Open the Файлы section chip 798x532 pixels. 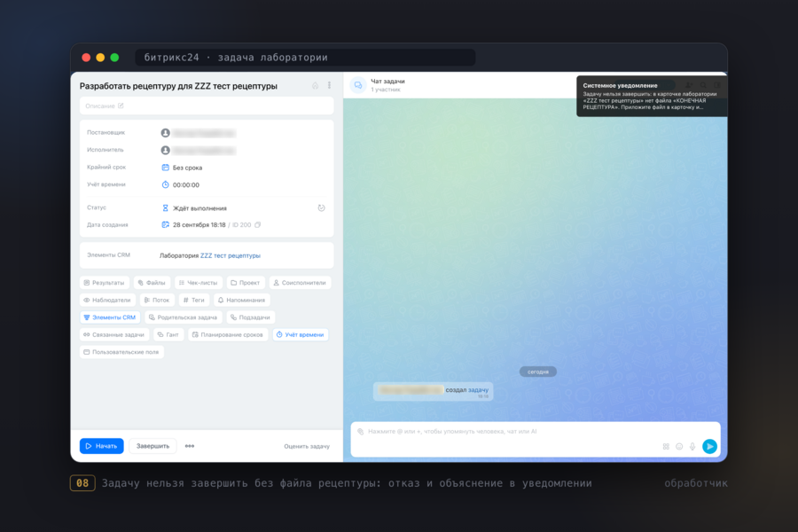pyautogui.click(x=152, y=283)
